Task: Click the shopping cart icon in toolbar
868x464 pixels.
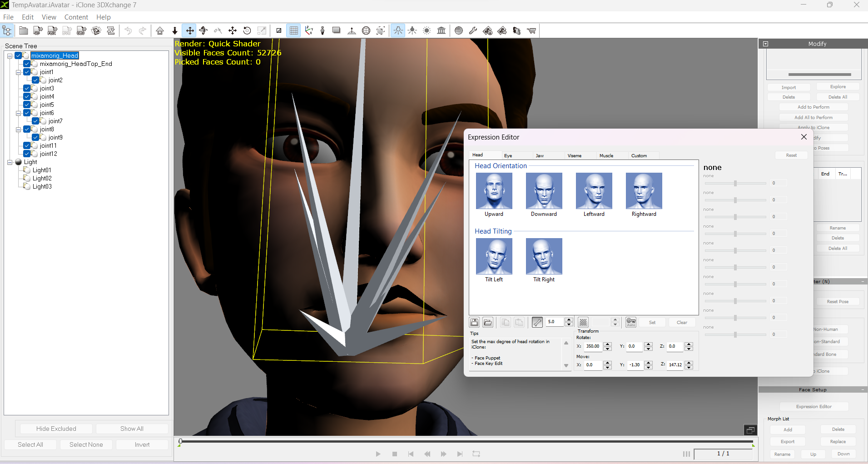Action: (x=531, y=31)
